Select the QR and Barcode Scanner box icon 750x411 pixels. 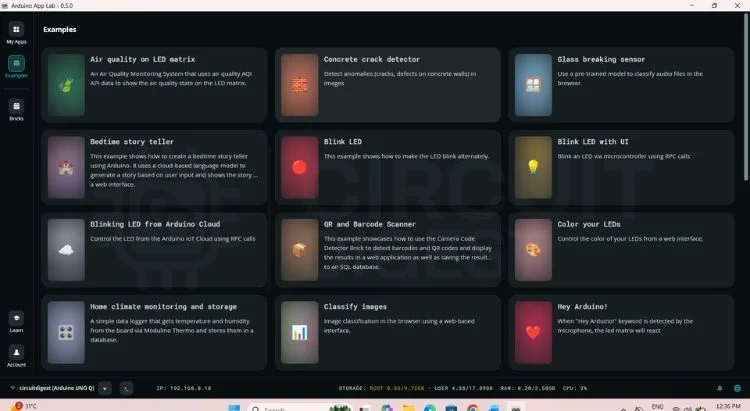tap(299, 250)
